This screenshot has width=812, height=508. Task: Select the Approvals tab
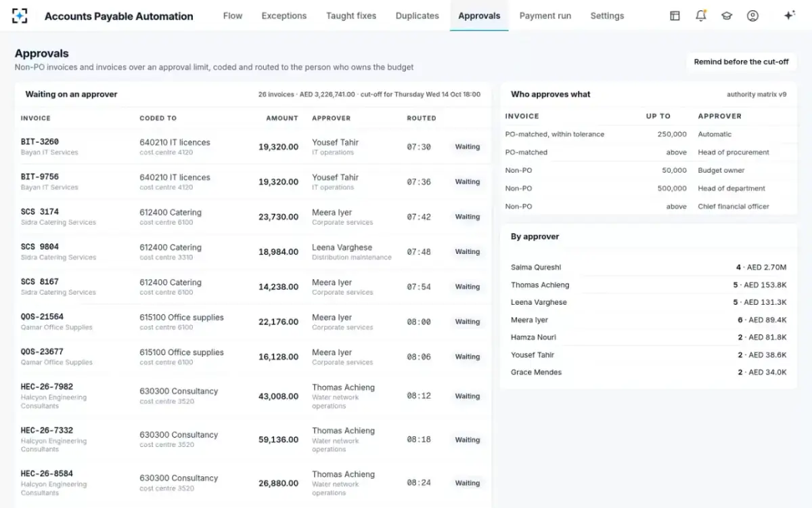pos(479,16)
